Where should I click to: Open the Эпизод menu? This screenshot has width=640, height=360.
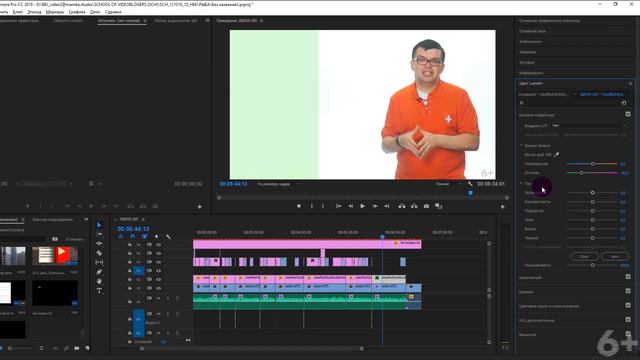coord(34,12)
